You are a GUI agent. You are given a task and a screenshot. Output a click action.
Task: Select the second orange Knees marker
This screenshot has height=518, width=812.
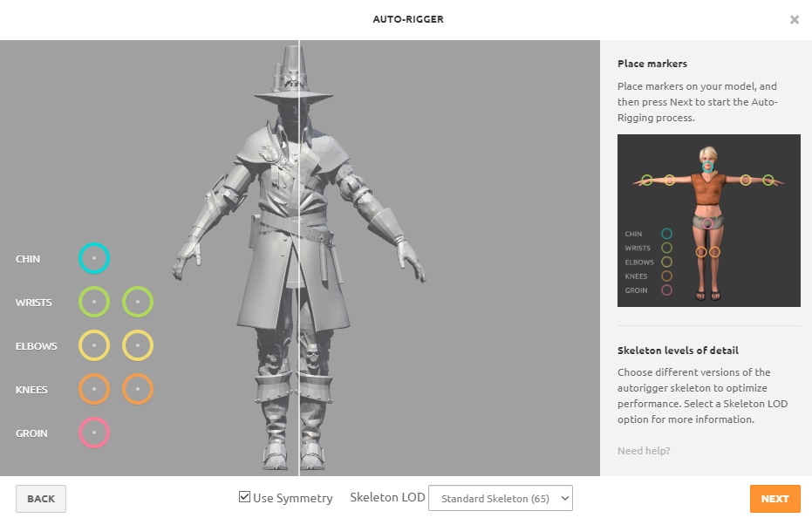pyautogui.click(x=138, y=389)
